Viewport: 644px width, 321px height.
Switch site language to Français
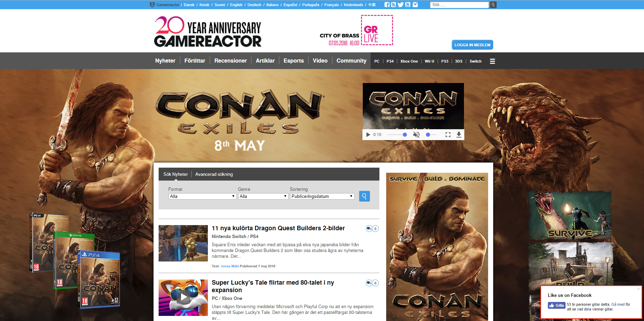(x=332, y=5)
